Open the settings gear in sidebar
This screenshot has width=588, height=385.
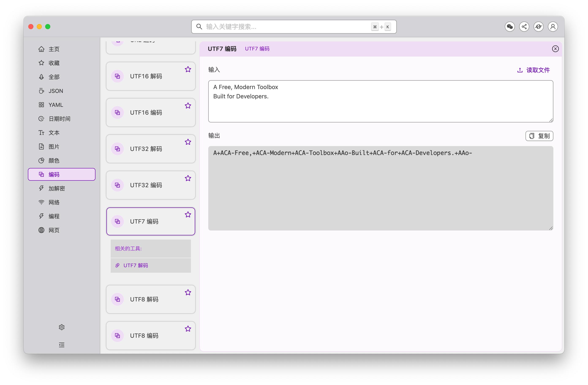(x=61, y=327)
